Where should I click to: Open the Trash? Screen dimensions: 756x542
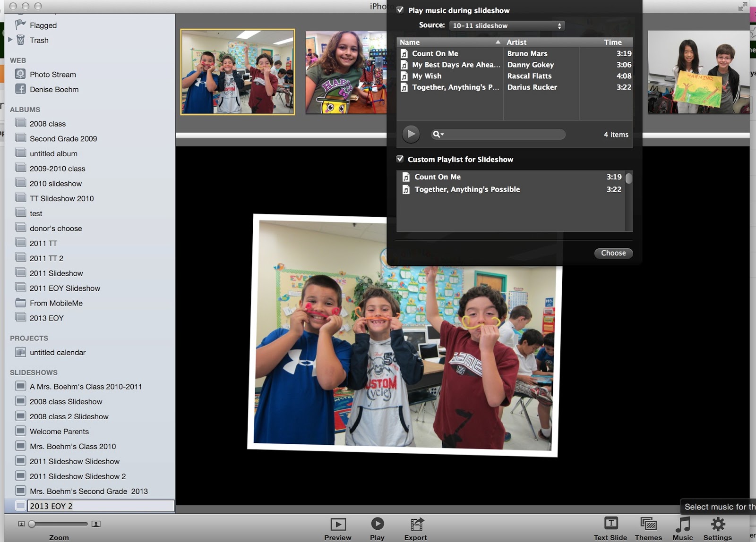[x=39, y=40]
